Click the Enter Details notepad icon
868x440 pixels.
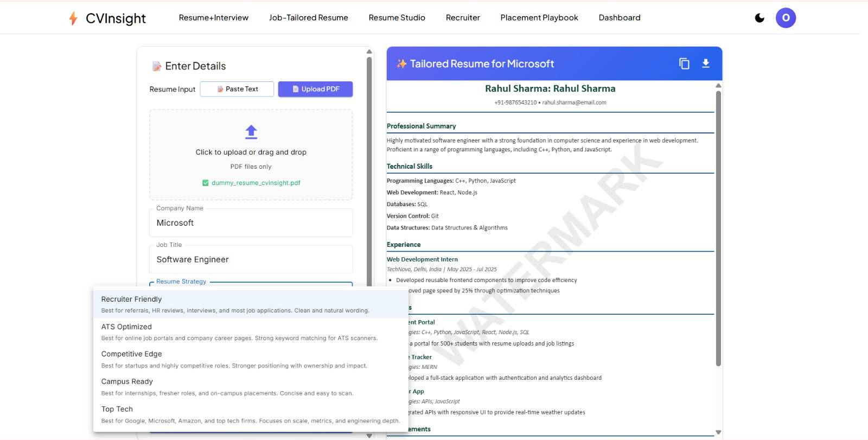[157, 66]
